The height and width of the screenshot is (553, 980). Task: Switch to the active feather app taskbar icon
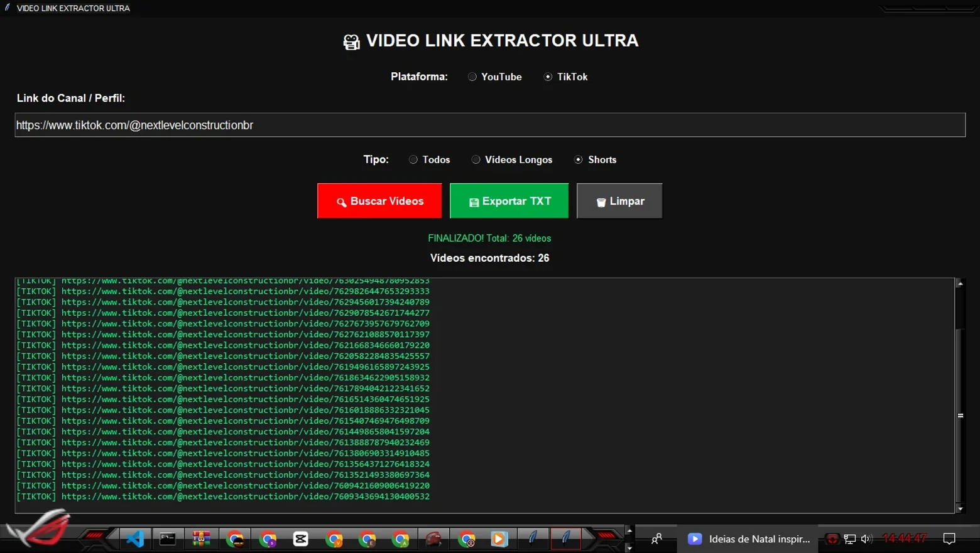tap(565, 539)
